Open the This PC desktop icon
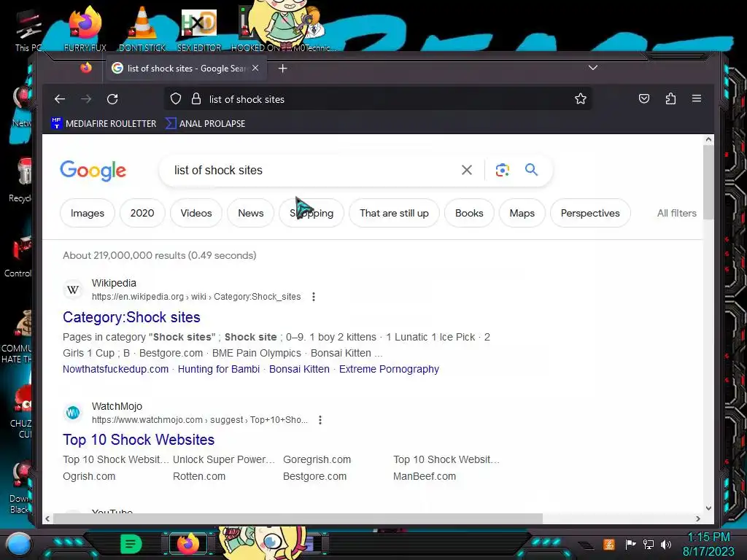The image size is (747, 560). click(x=28, y=30)
